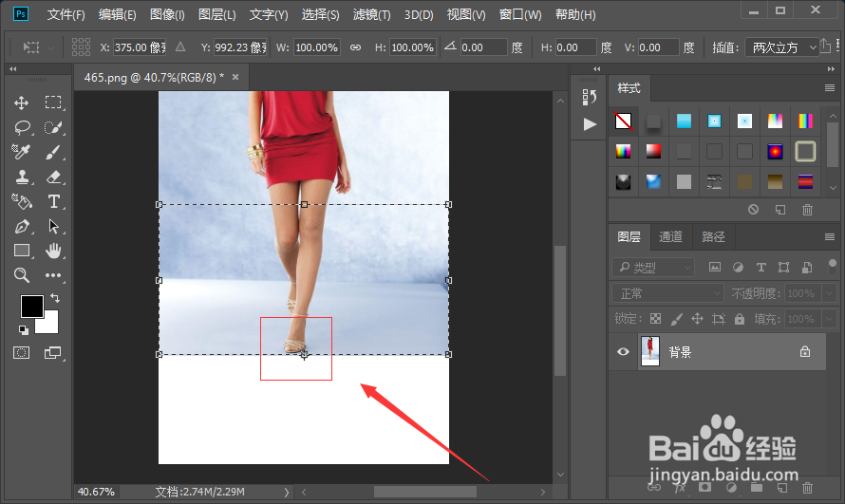Toggle relative positioning triangle for reference point
Viewport: 845px width, 504px height.
pyautogui.click(x=180, y=47)
